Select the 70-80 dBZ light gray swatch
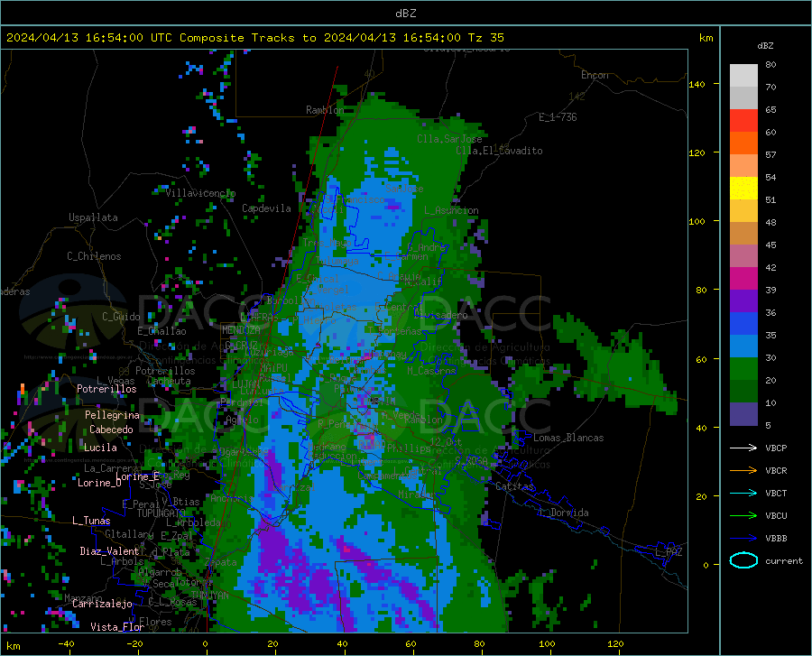Screen dimensions: 812x656 coord(743,76)
